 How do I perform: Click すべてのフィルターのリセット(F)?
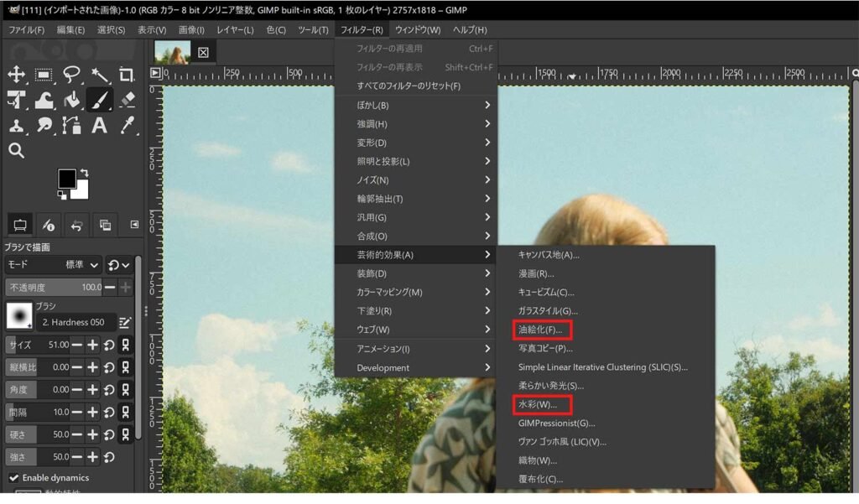(409, 86)
